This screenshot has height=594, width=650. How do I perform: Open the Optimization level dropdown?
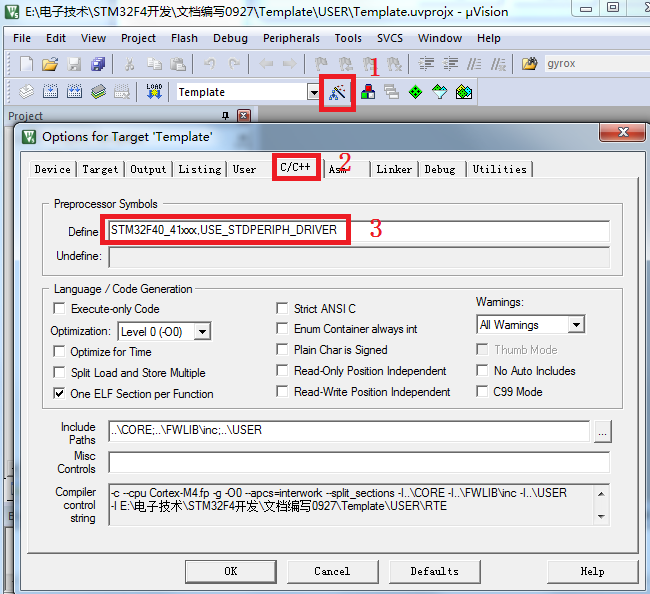click(202, 332)
